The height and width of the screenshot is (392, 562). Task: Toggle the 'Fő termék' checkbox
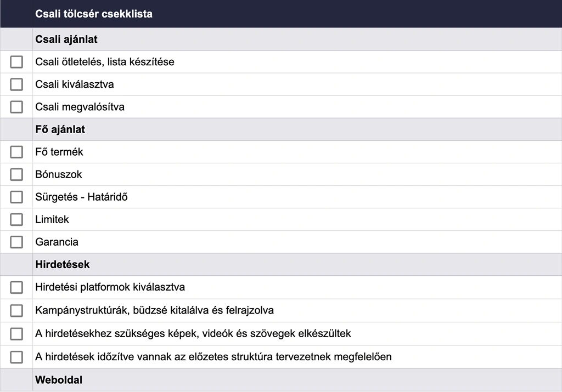[16, 152]
